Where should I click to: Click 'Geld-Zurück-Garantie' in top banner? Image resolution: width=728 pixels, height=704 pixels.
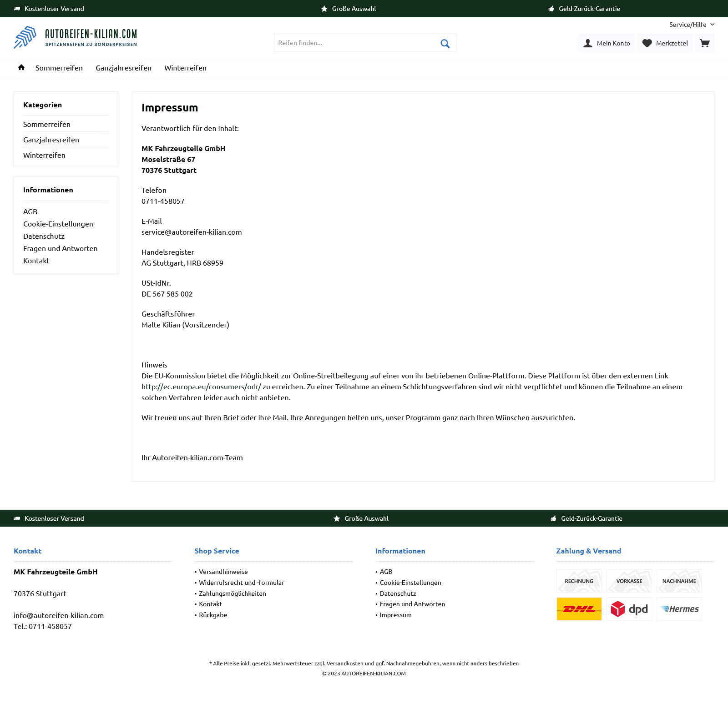point(589,9)
